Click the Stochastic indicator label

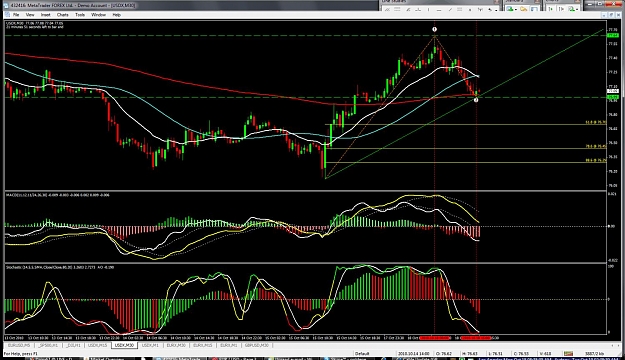(x=60, y=267)
